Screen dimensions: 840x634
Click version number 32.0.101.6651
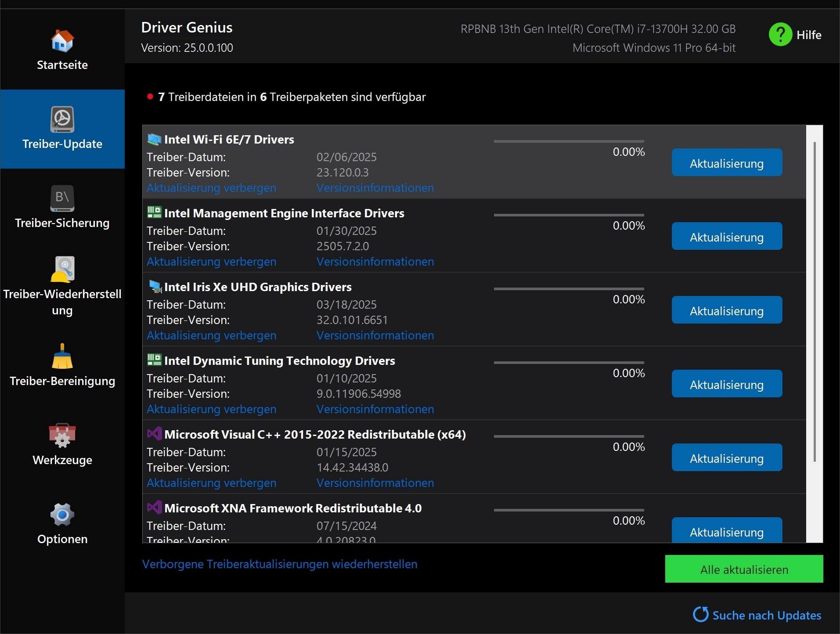352,320
